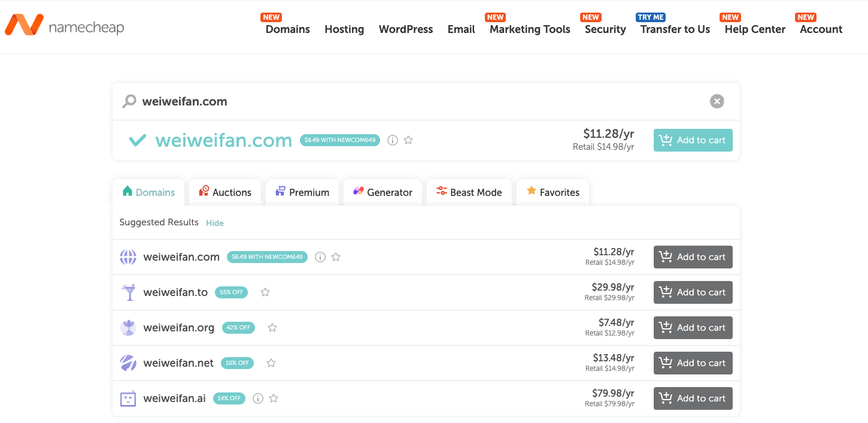Image resolution: width=868 pixels, height=423 pixels.
Task: Switch to the Auctions tab
Action: 224,192
